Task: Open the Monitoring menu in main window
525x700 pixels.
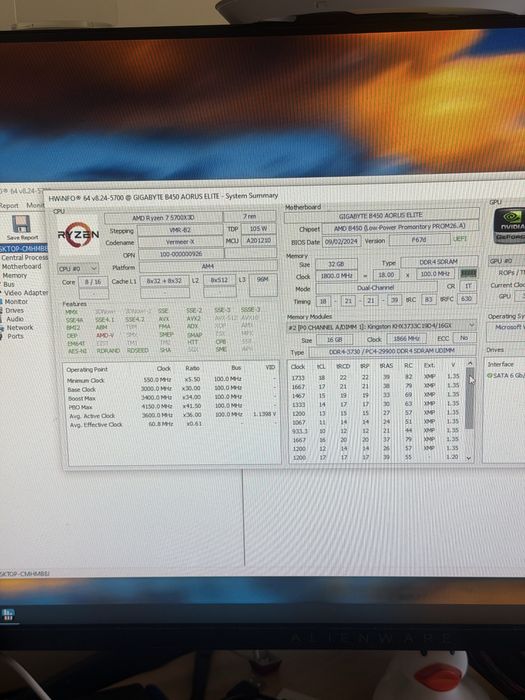Action: (36, 205)
